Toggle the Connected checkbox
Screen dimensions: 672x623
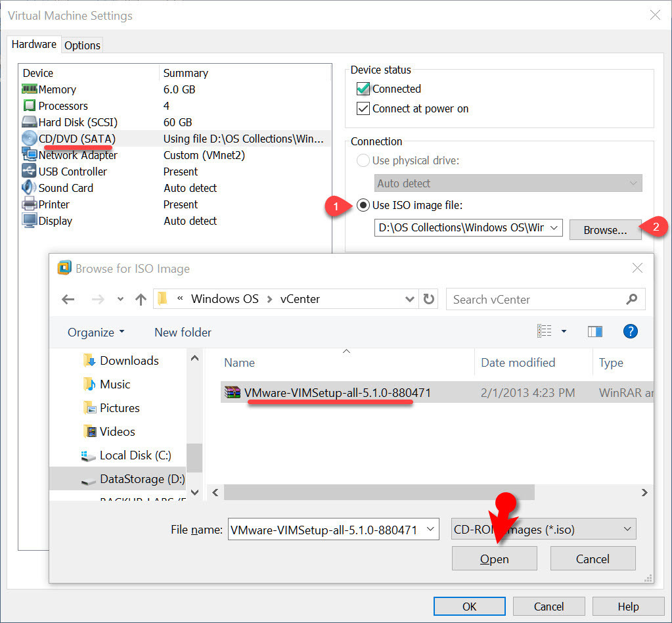point(363,89)
